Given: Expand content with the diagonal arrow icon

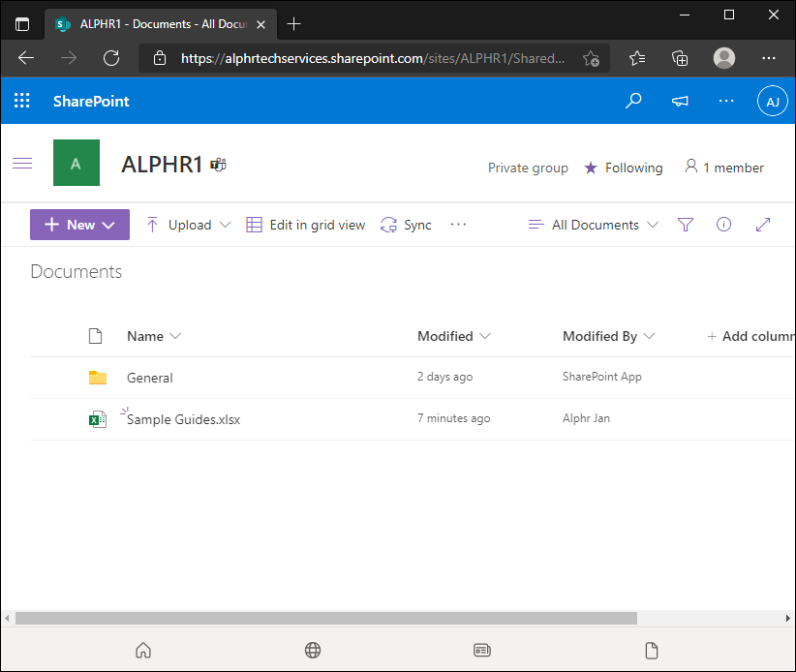Looking at the screenshot, I should pyautogui.click(x=762, y=225).
